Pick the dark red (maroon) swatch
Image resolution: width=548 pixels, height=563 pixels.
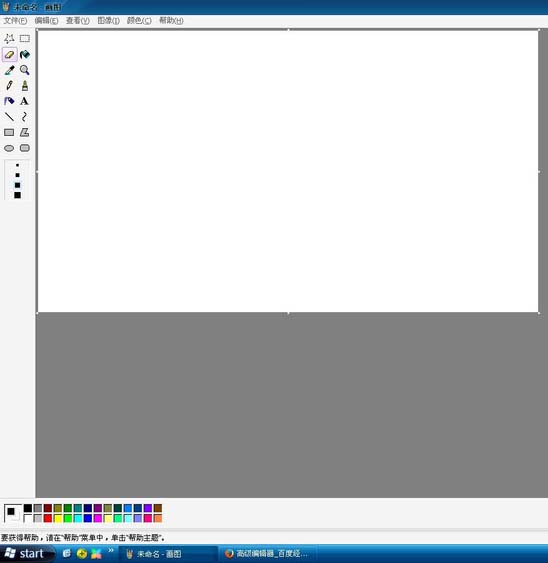click(48, 508)
